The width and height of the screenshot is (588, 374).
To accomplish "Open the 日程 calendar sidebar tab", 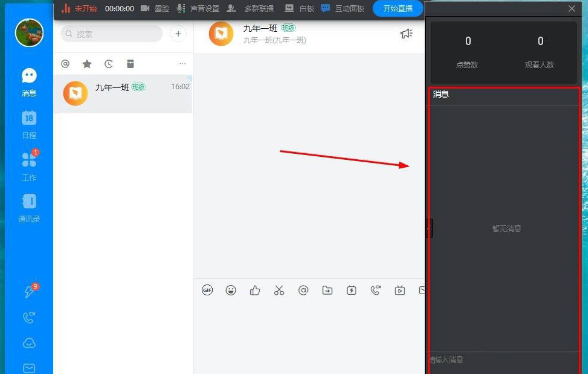I will pos(29,125).
